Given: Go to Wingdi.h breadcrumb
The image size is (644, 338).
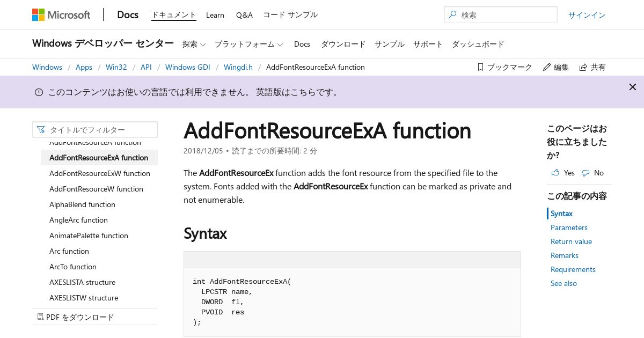Looking at the screenshot, I should pos(238,67).
